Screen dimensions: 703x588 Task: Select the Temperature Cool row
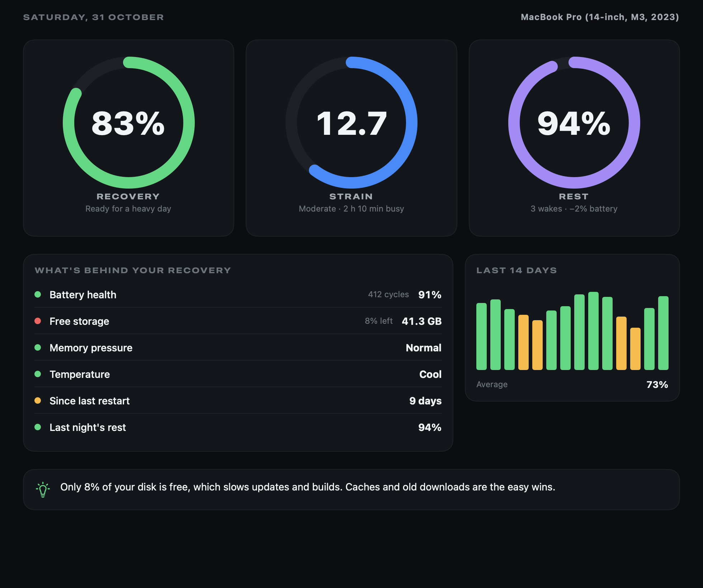[x=238, y=374]
